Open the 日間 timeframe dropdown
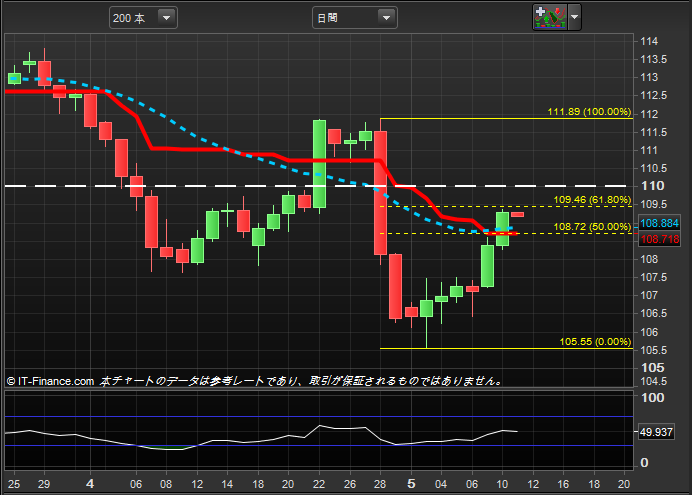The height and width of the screenshot is (495, 692). [354, 18]
